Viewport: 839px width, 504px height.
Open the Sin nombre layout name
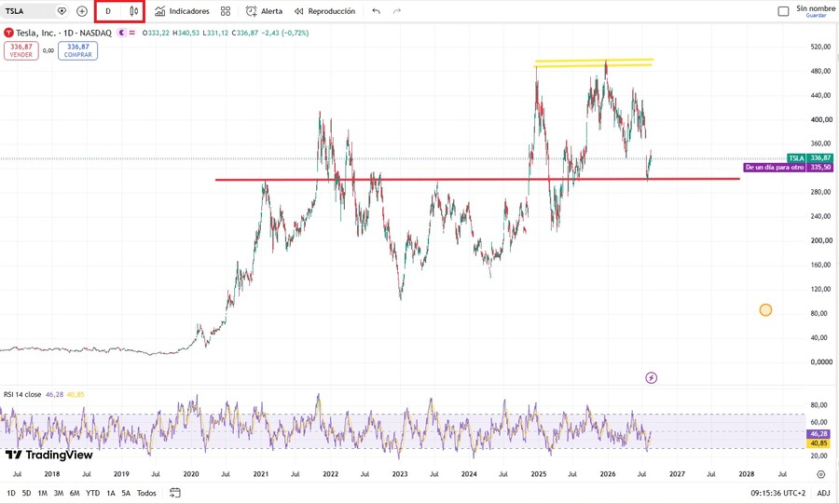coord(816,8)
